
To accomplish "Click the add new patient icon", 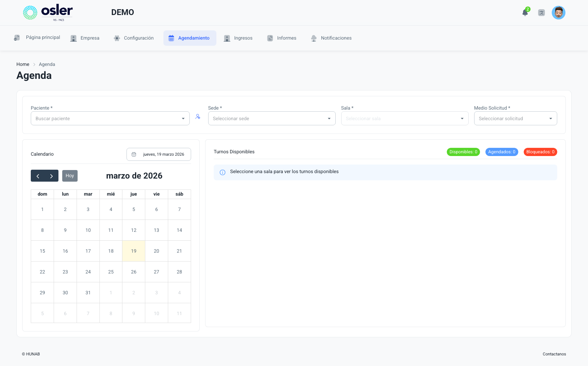I will [x=198, y=116].
